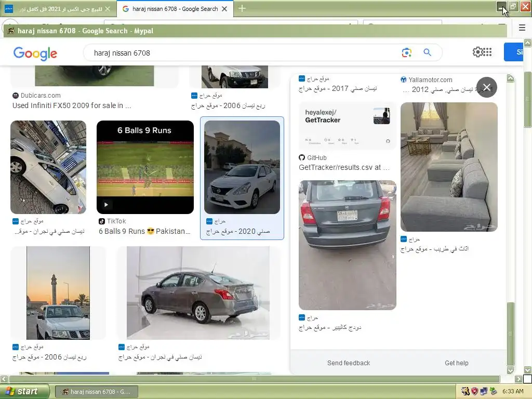Click the haraj nissan 6708 taskbar button
The width and height of the screenshot is (532, 399).
point(96,392)
